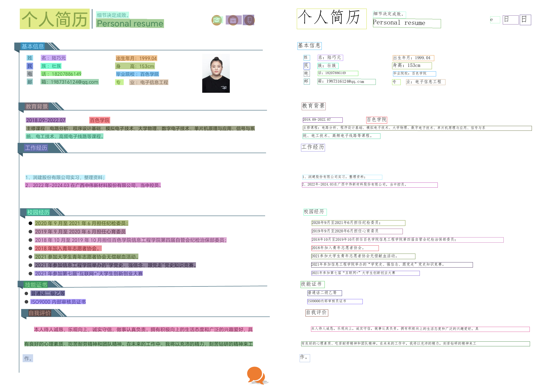The width and height of the screenshot is (554, 392).
Task: Select the 校园经历 section header
Action: pyautogui.click(x=38, y=212)
